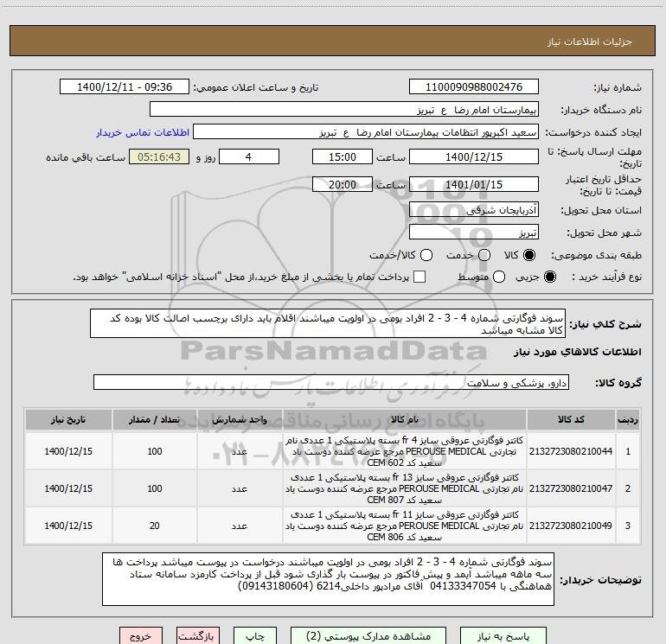Click the remaining days field showing 4
This screenshot has width=666, height=644.
(249, 156)
